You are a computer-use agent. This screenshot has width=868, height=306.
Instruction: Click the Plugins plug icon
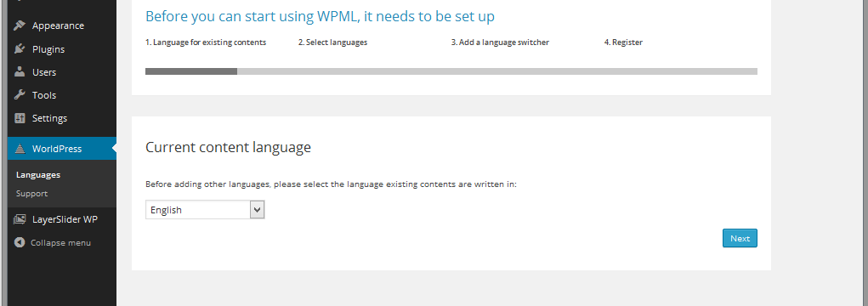[20, 49]
